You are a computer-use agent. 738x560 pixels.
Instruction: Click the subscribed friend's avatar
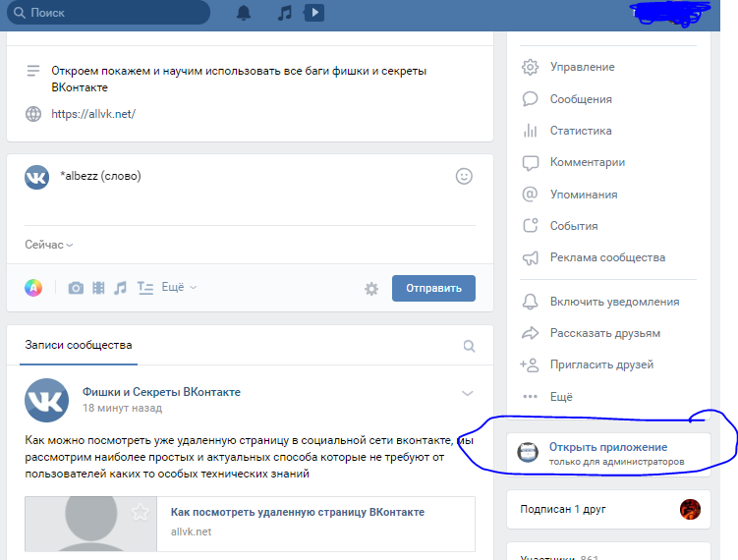click(x=690, y=509)
